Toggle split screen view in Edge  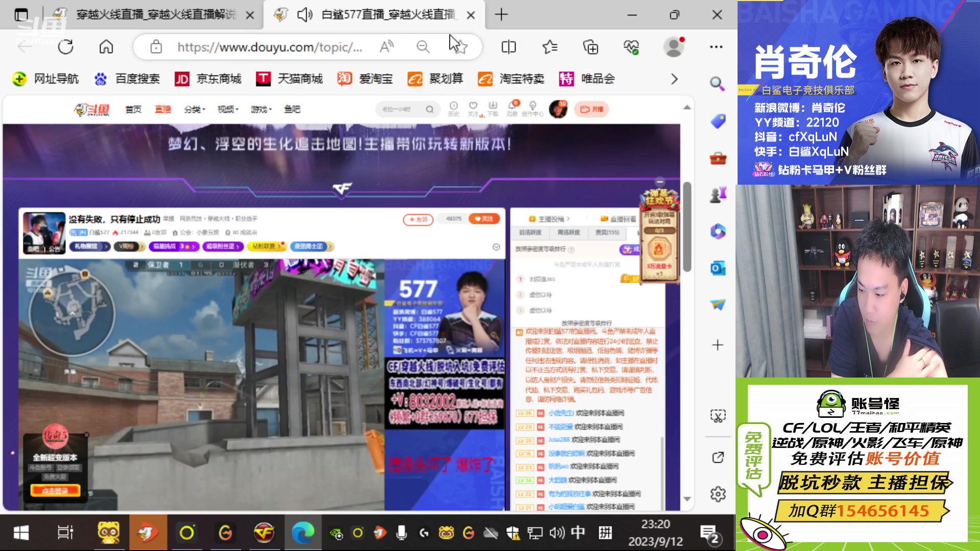509,47
